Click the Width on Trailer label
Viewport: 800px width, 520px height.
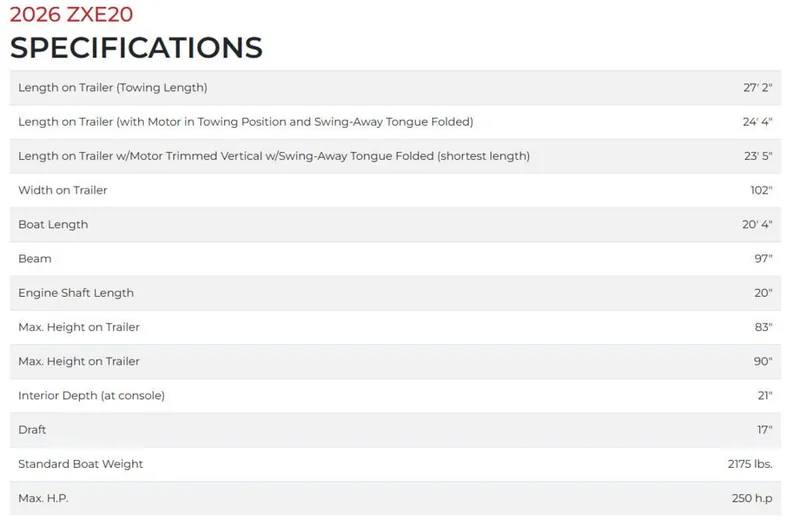click(x=63, y=190)
